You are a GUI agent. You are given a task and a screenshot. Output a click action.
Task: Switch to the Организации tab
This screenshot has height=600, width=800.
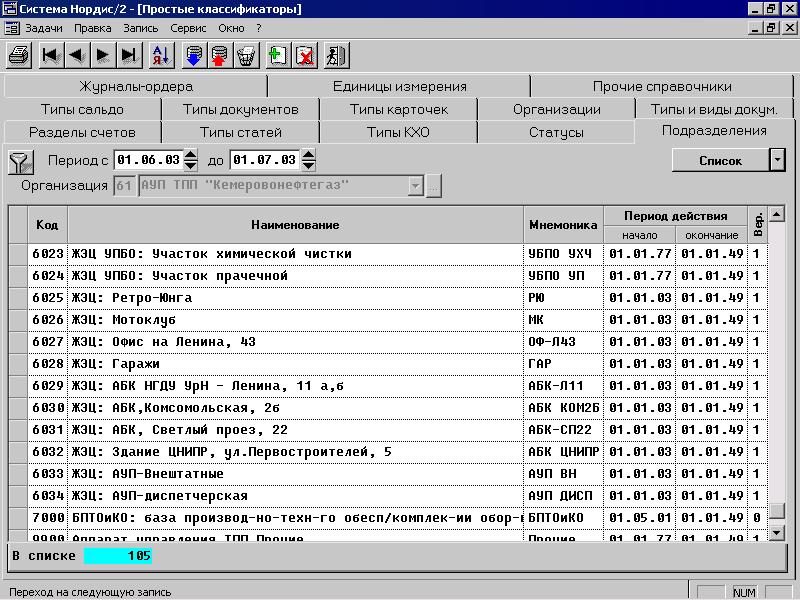pos(557,109)
